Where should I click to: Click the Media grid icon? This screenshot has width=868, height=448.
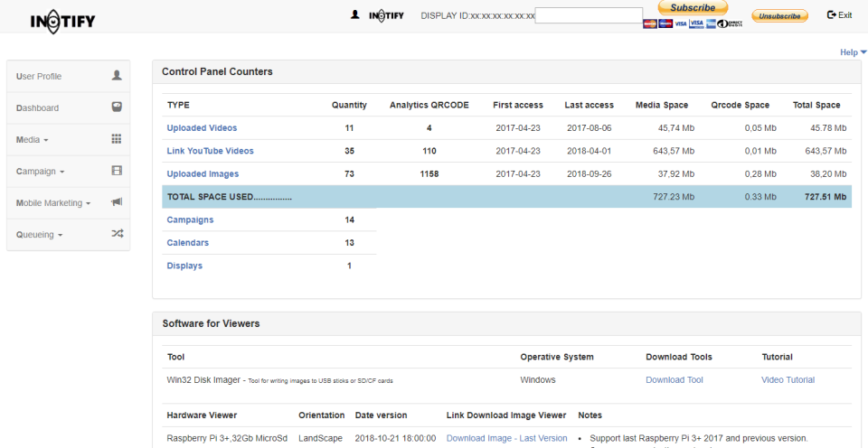tap(117, 139)
